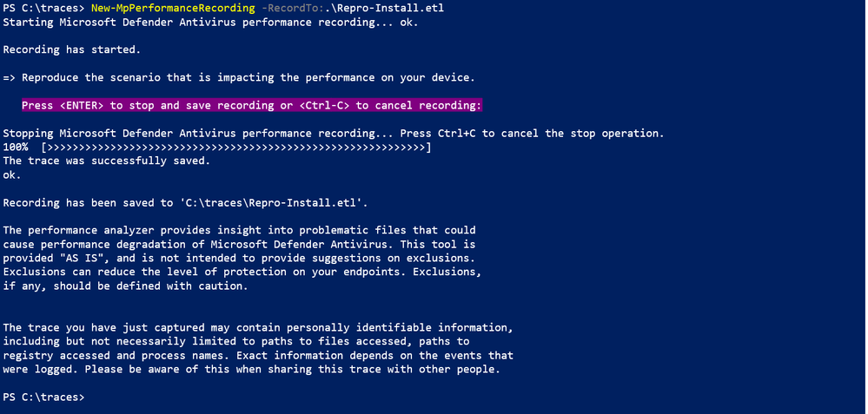Click the 'Starting Microsoft Defender Antivirus' line
This screenshot has height=414, width=868.
point(209,21)
